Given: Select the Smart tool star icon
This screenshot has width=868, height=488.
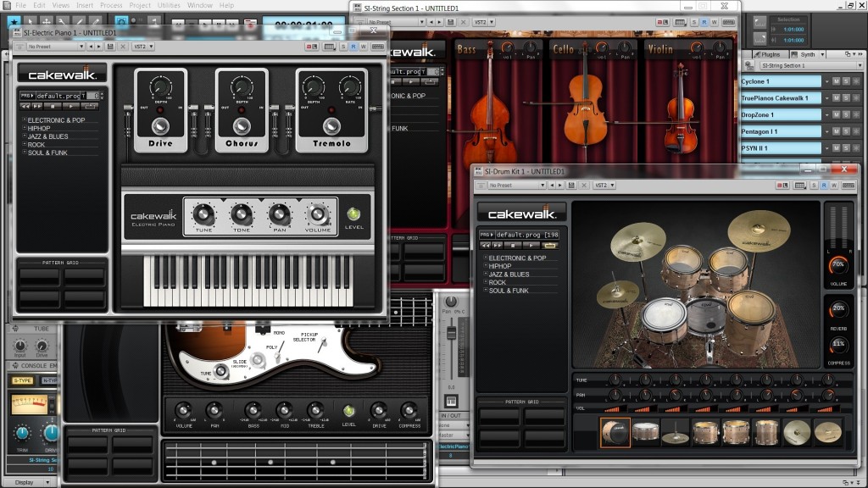Looking at the screenshot, I should click(x=14, y=22).
